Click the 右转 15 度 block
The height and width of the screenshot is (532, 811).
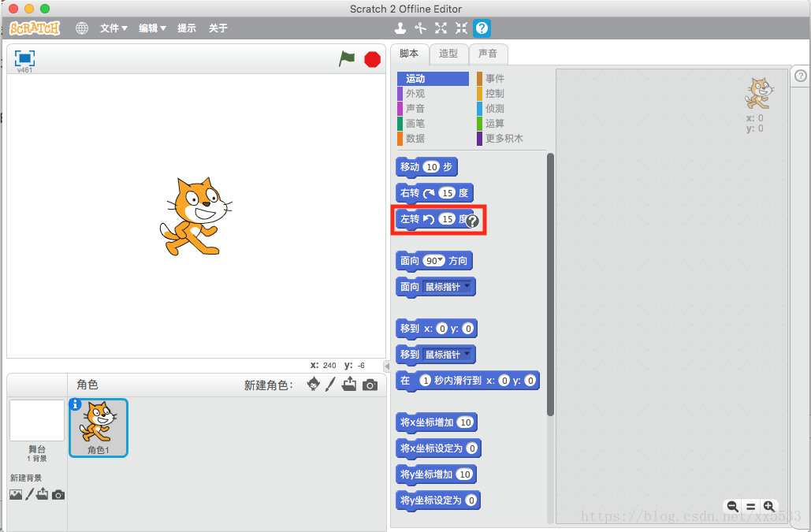coord(434,193)
